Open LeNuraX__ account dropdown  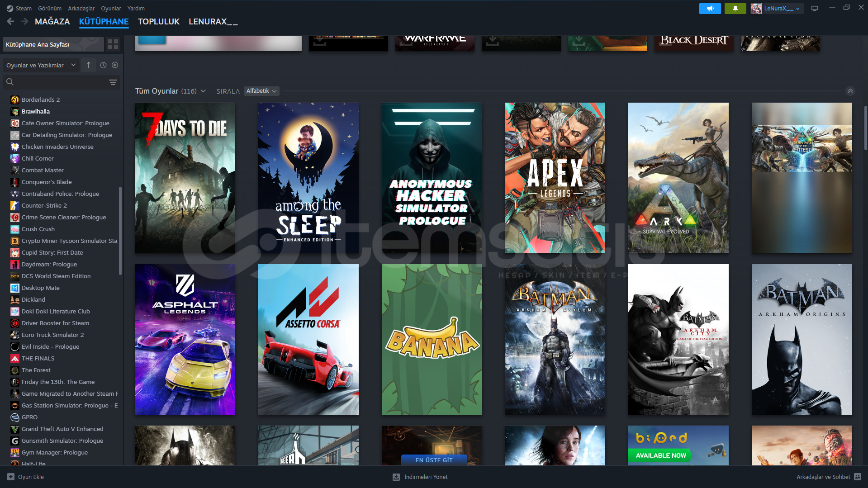[777, 8]
